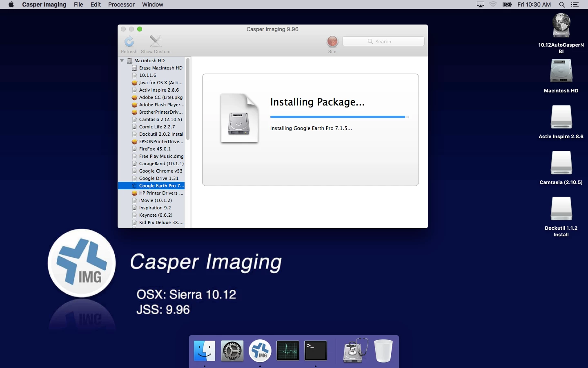Click the Fri 10:30 AM clock
The height and width of the screenshot is (368, 588).
[534, 4]
